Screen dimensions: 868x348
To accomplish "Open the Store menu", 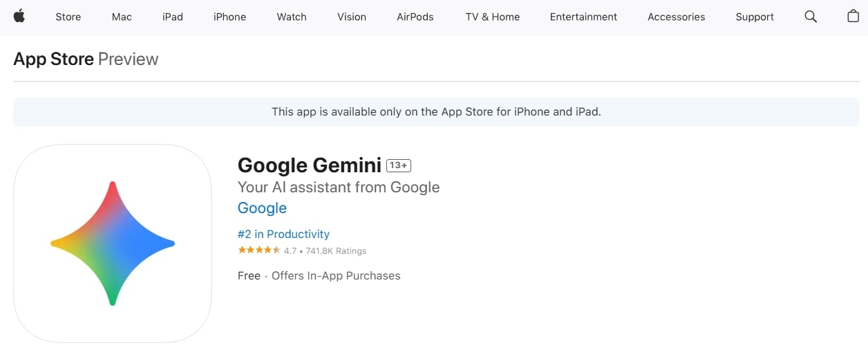I will 68,17.
